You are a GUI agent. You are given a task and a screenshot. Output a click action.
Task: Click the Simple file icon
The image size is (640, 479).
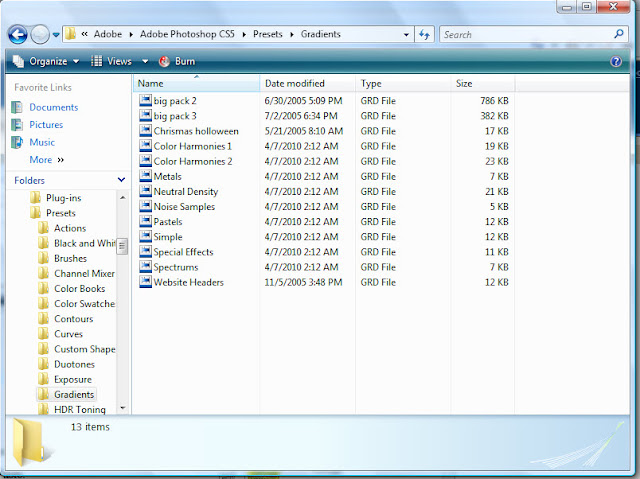coord(145,236)
